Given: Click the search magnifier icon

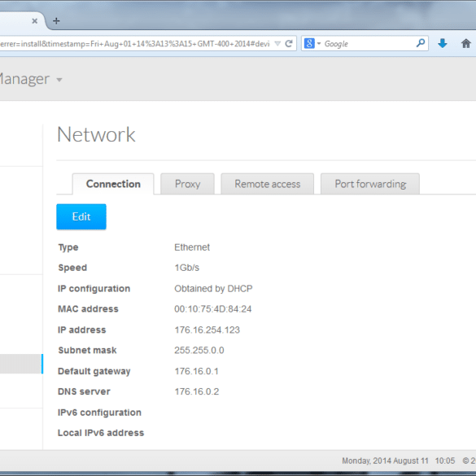Looking at the screenshot, I should pyautogui.click(x=421, y=43).
